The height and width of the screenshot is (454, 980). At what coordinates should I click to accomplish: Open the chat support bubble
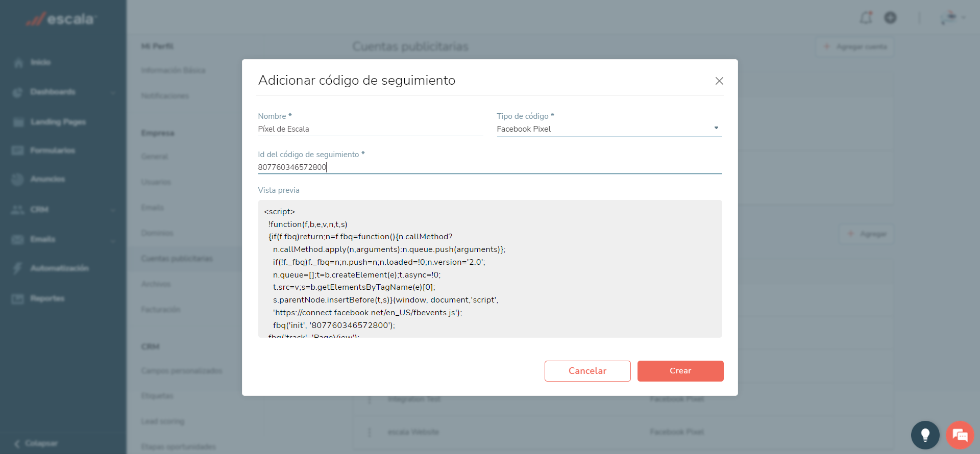pyautogui.click(x=960, y=435)
